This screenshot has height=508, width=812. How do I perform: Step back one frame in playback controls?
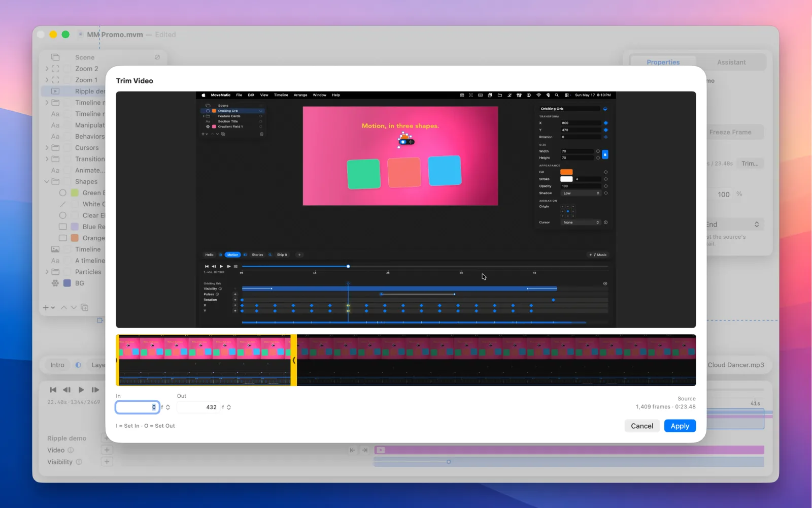tap(66, 390)
